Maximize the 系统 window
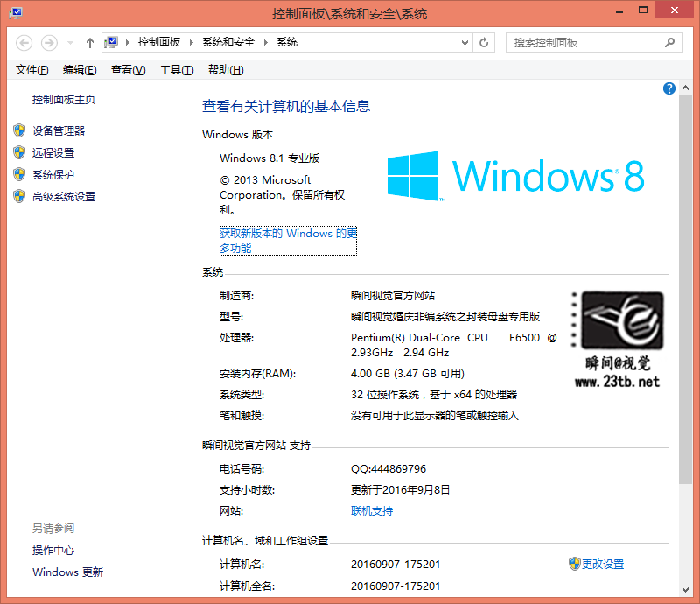The width and height of the screenshot is (700, 604). 643,11
